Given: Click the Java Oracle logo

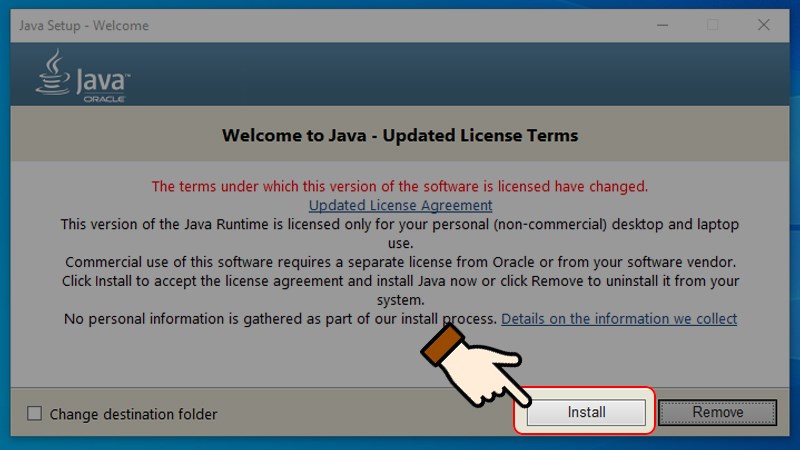Looking at the screenshot, I should (83, 76).
